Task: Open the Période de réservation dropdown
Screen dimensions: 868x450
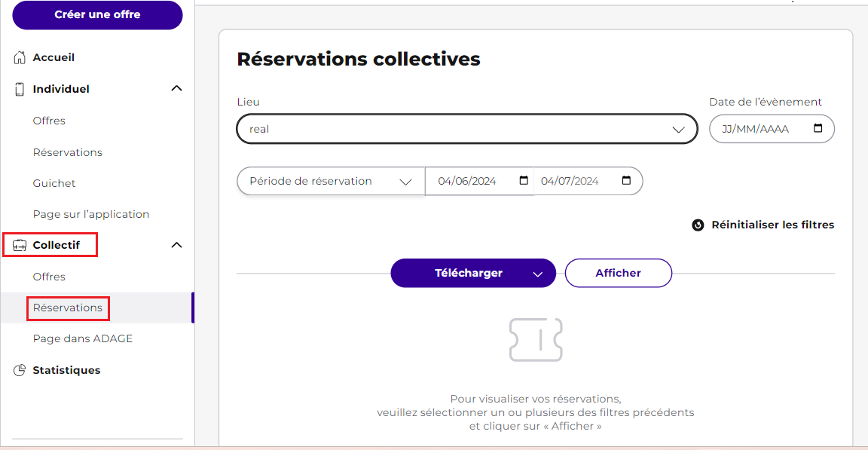Action: pyautogui.click(x=331, y=181)
